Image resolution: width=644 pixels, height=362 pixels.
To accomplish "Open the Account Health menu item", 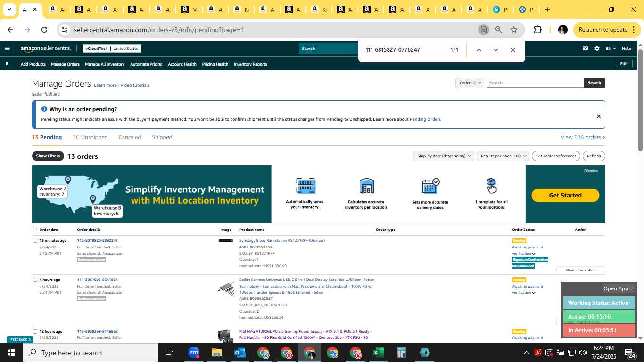I will click(182, 64).
